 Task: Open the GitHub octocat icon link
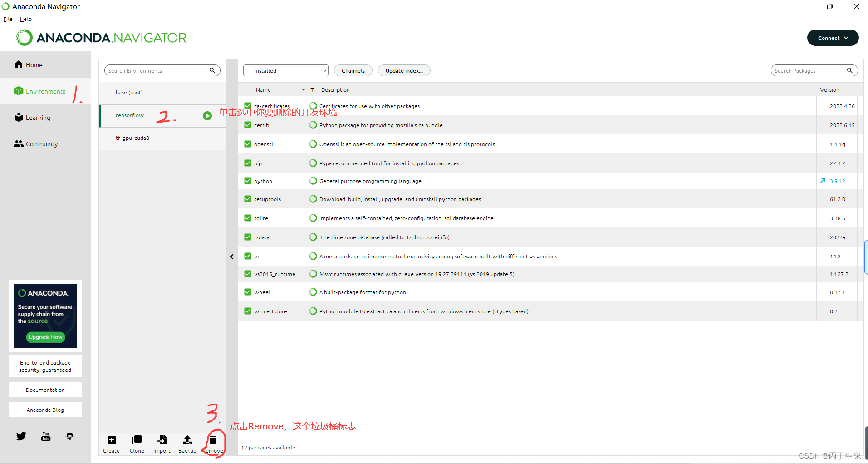70,436
